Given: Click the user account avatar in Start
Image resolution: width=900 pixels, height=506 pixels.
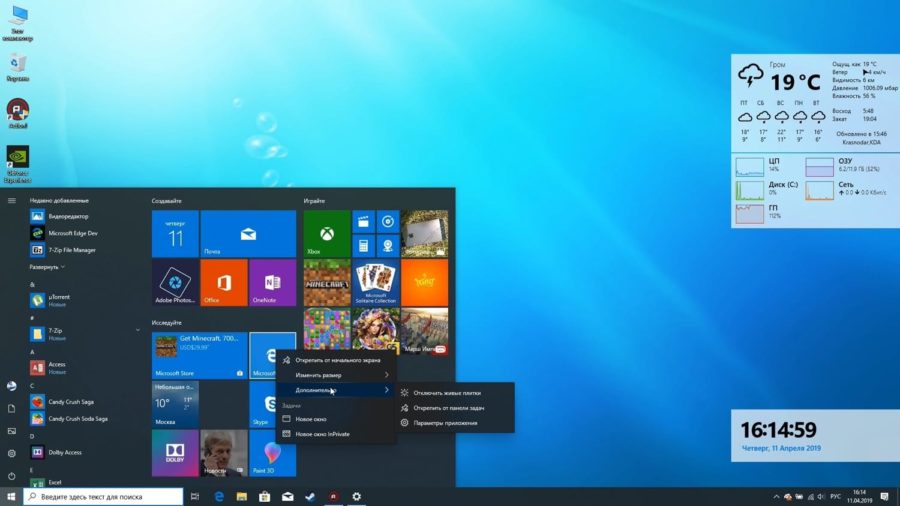Looking at the screenshot, I should [x=11, y=386].
